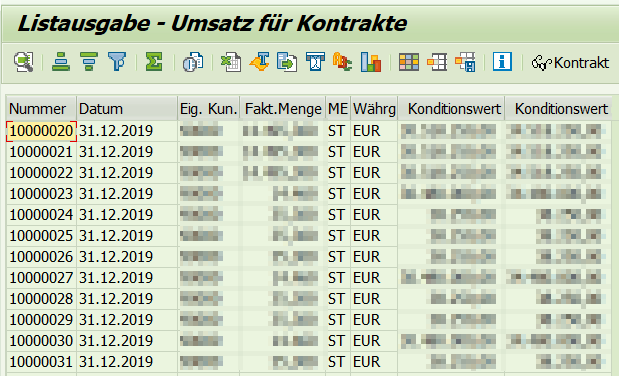Select contract number 10000022

pyautogui.click(x=41, y=173)
